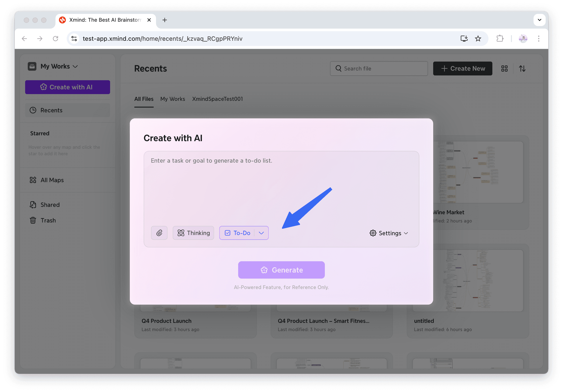This screenshot has height=392, width=563.
Task: Click the browser extensions puzzle icon
Action: tap(500, 39)
